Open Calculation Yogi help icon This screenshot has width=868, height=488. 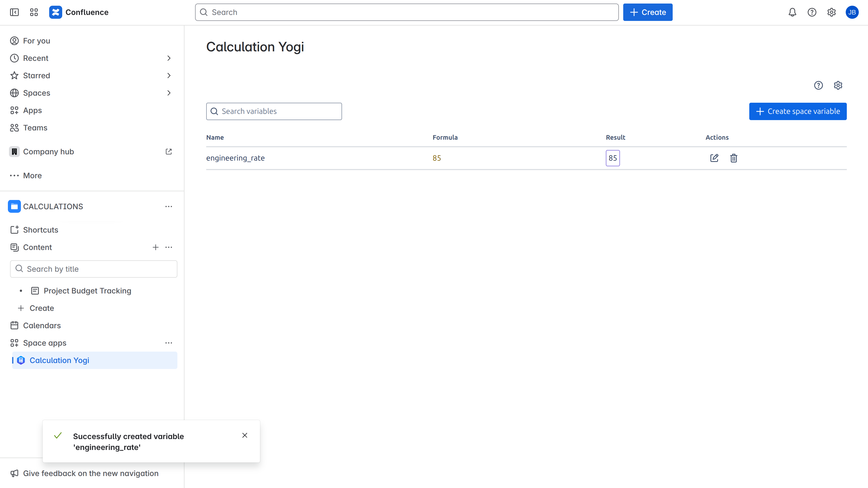[x=818, y=85]
